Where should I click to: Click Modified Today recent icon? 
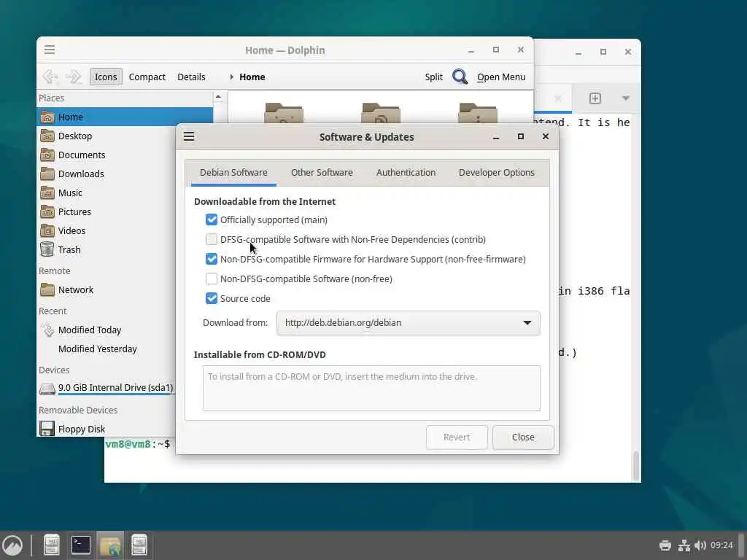point(47,330)
